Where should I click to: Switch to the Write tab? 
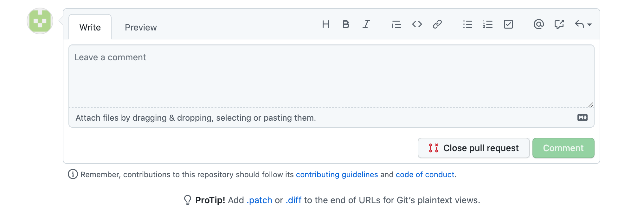coord(90,27)
